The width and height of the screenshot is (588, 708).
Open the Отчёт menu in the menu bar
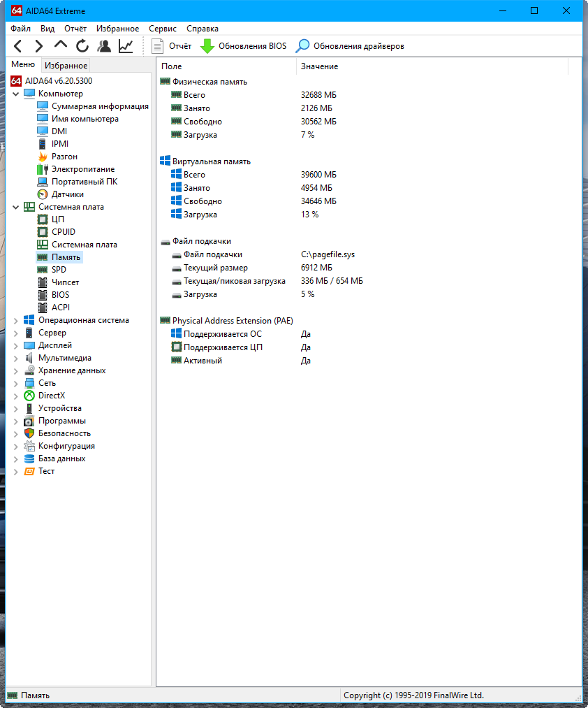pos(75,29)
